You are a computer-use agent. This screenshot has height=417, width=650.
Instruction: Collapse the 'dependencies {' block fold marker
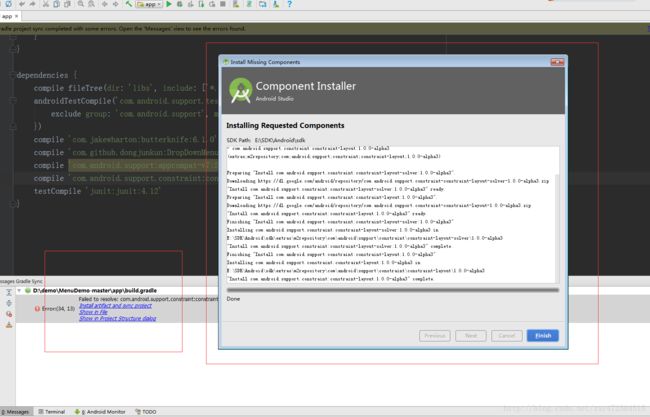(12, 75)
